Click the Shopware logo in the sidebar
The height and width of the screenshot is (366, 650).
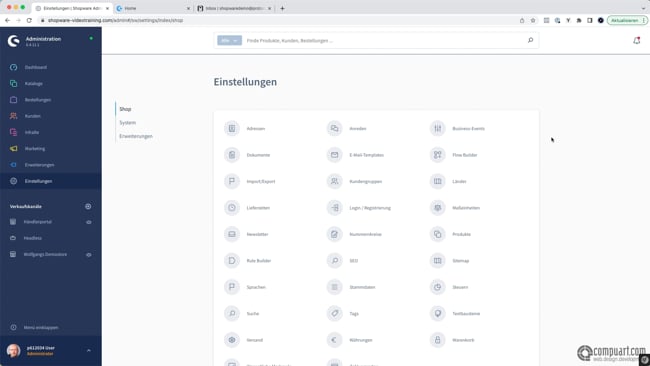(14, 41)
